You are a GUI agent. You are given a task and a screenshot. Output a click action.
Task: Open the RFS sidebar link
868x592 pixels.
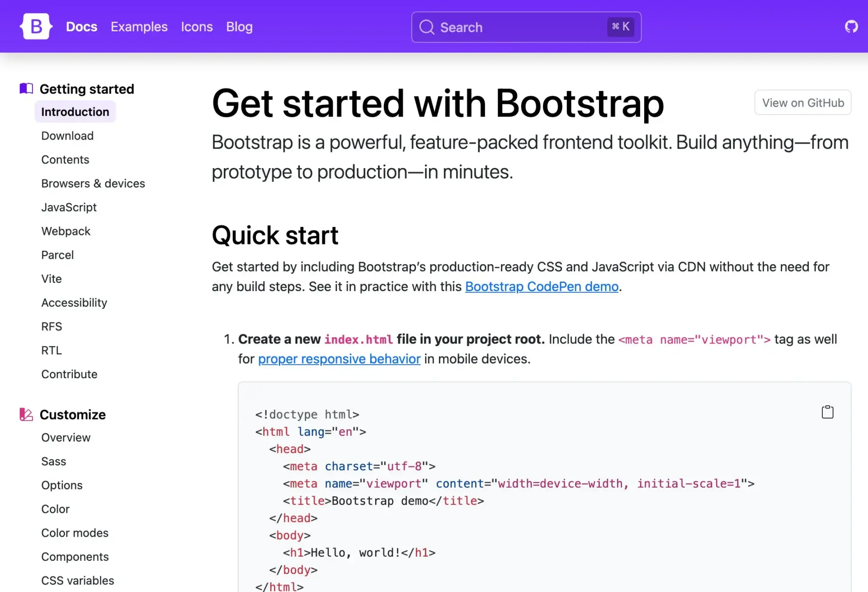coord(52,327)
